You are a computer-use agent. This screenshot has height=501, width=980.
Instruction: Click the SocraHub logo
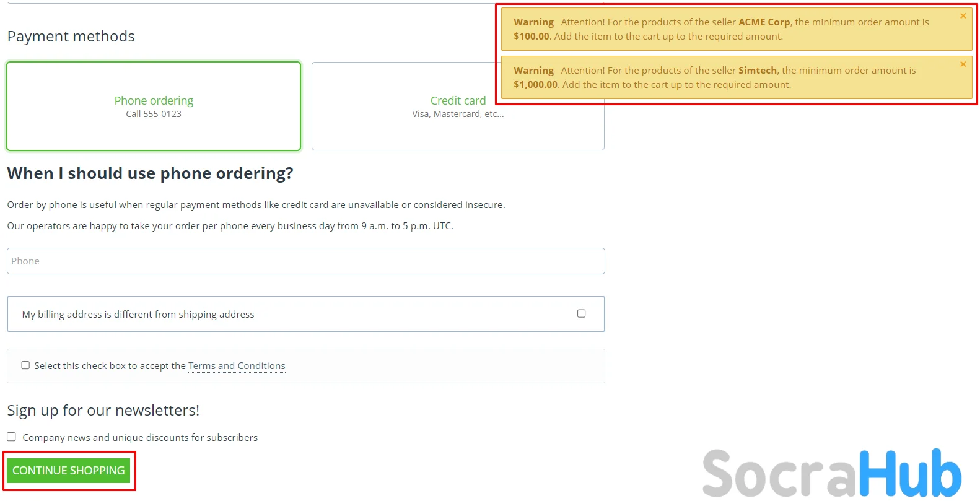tap(831, 473)
